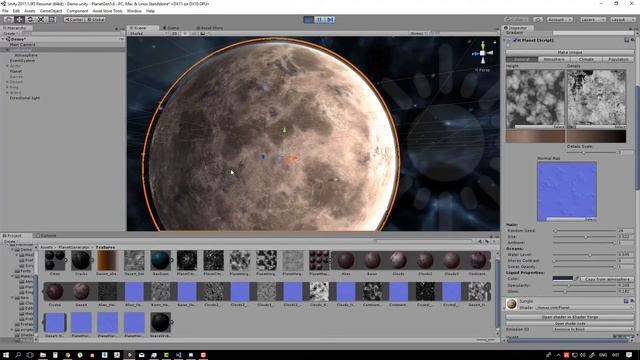Open the Gizmos dropdown in Scene view
Screen dimensions: 640x360
pyautogui.click(x=418, y=33)
